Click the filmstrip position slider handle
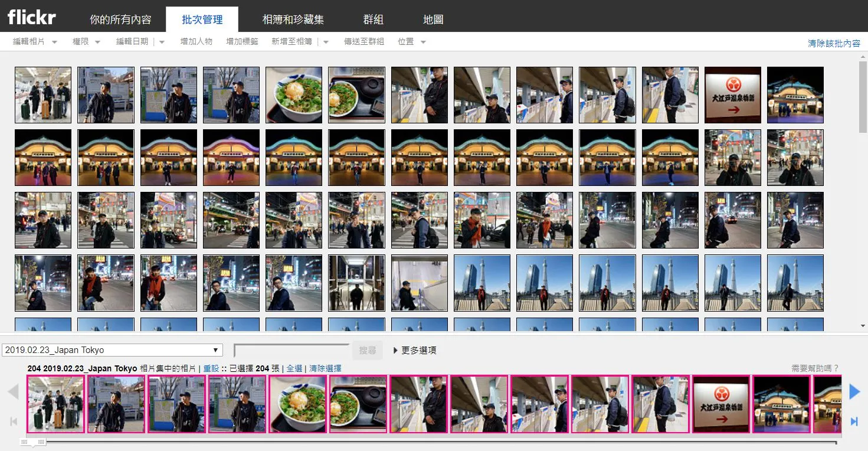The image size is (868, 451). [x=33, y=442]
